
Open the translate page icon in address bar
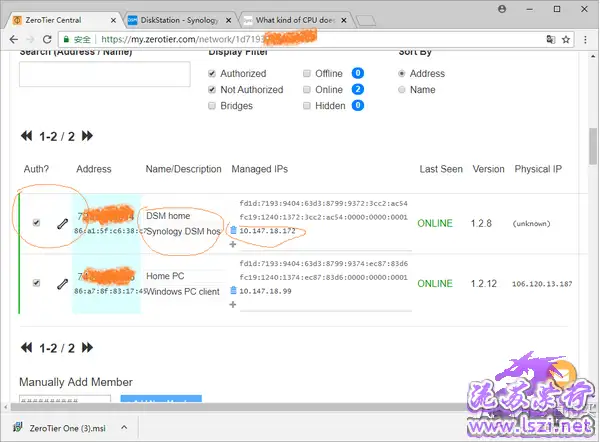point(551,39)
